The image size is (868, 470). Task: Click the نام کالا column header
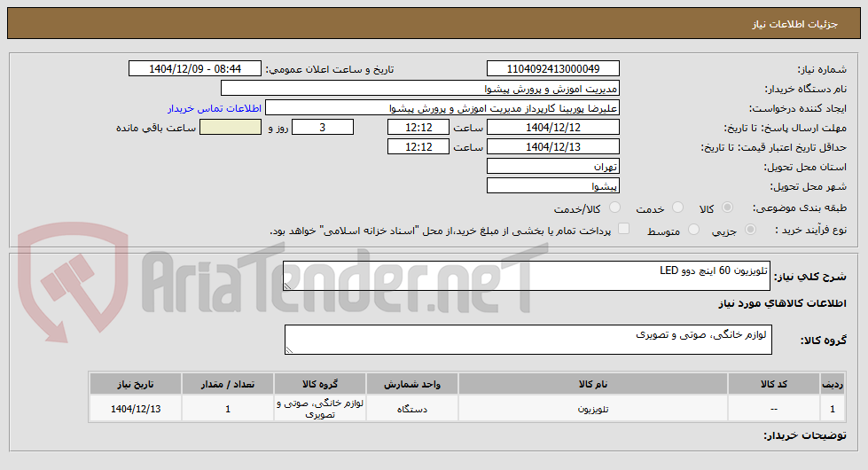coord(593,384)
